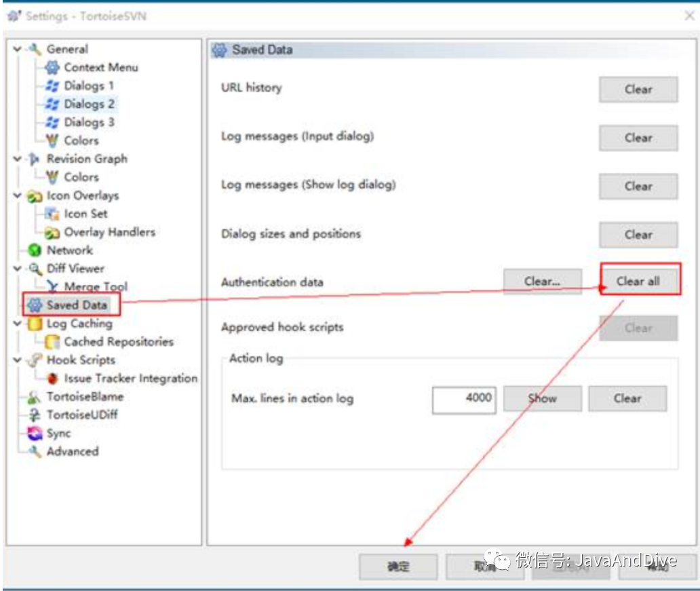The image size is (700, 591).
Task: Clear Dialog sizes and positions
Action: (x=638, y=235)
